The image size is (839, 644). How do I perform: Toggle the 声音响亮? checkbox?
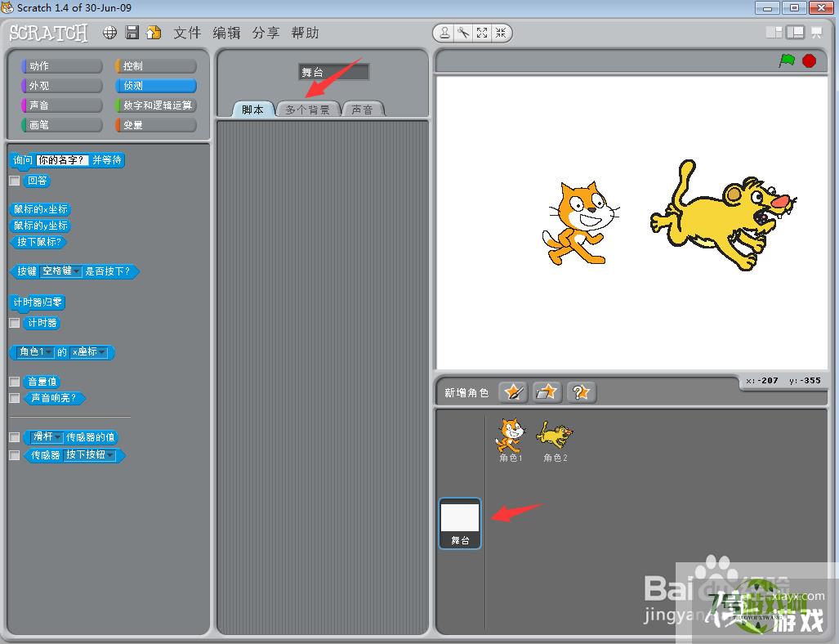point(15,398)
